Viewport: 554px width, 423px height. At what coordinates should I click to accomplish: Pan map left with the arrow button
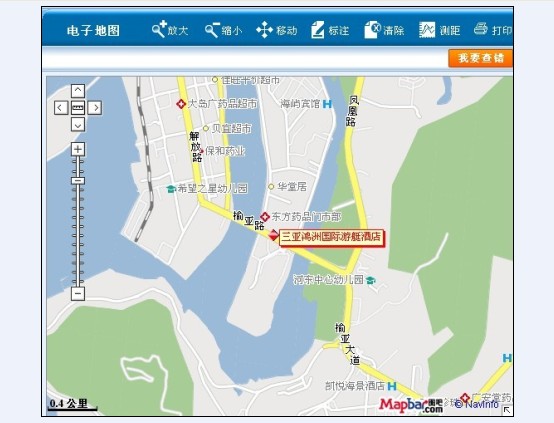coord(61,108)
